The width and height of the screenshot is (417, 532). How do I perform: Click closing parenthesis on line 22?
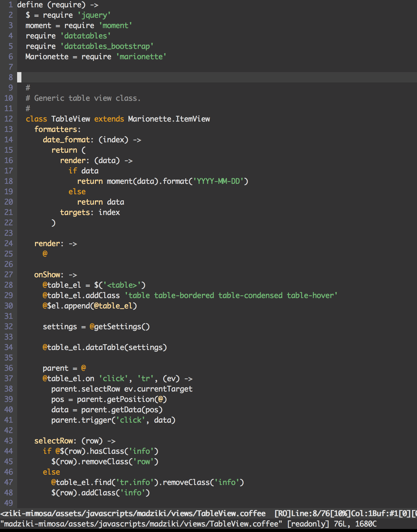[54, 223]
